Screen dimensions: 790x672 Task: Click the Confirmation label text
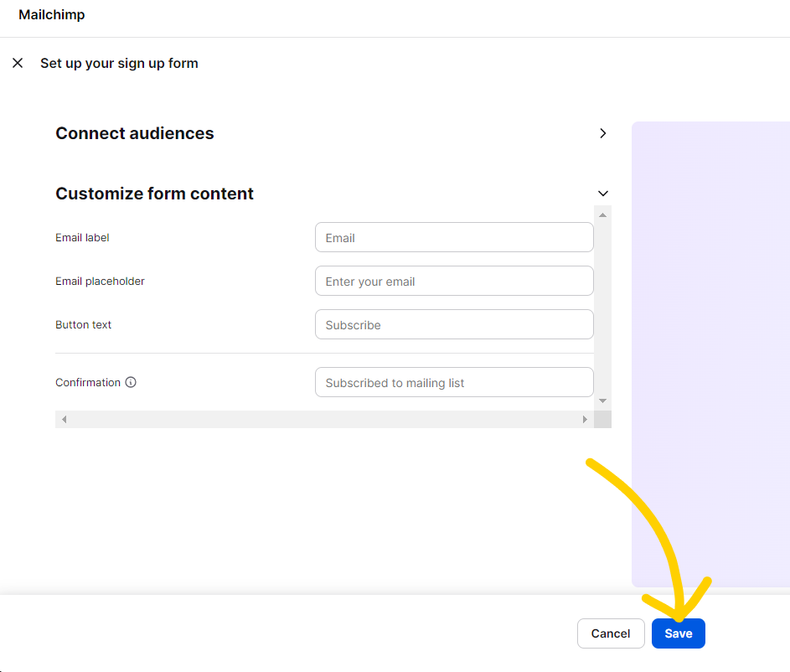[x=88, y=382]
